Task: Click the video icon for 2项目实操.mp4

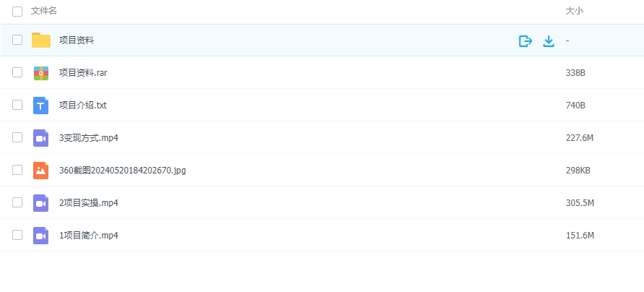Action: point(41,203)
